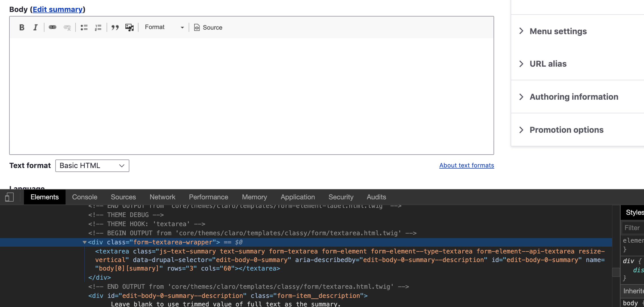
Task: Open the Edit summary link
Action: 58,9
